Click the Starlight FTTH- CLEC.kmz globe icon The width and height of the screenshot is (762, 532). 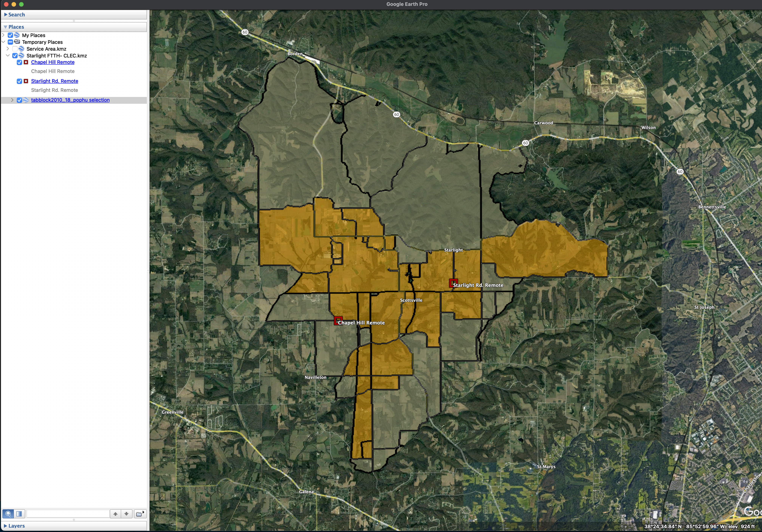(x=22, y=55)
